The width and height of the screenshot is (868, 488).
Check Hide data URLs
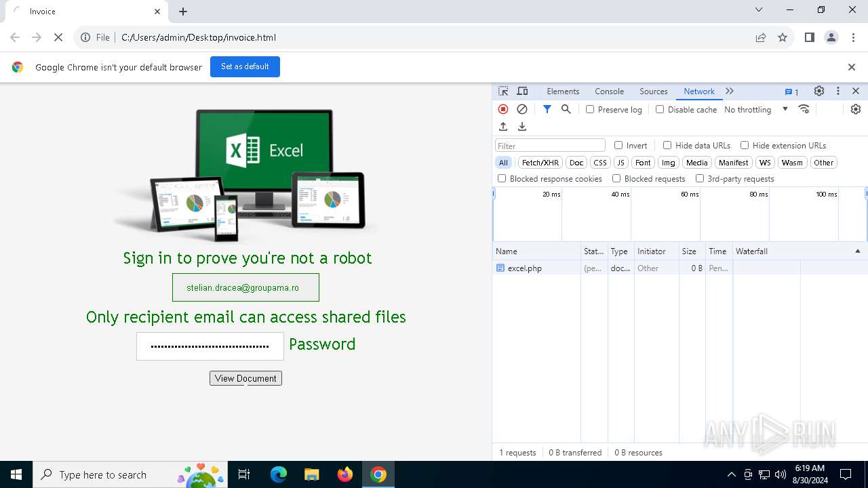pos(667,145)
